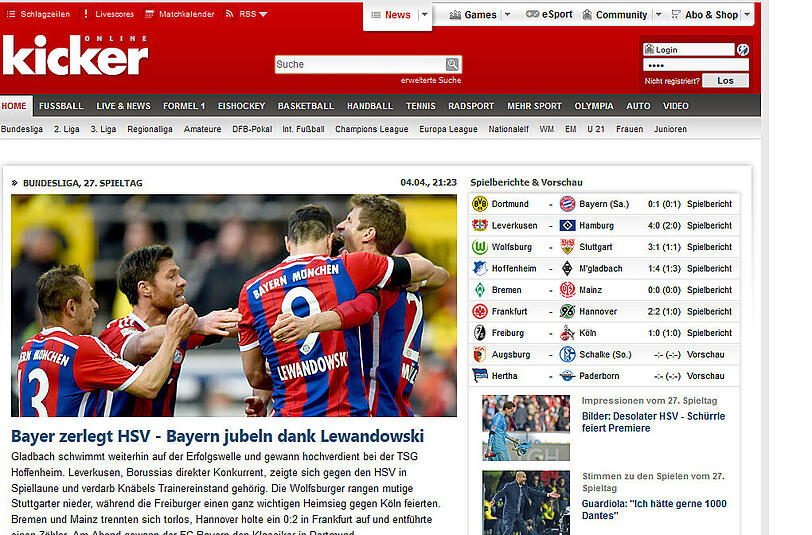Open Desolater HSV picture gallery thumbnail
This screenshot has height=535, width=812.
tap(526, 428)
